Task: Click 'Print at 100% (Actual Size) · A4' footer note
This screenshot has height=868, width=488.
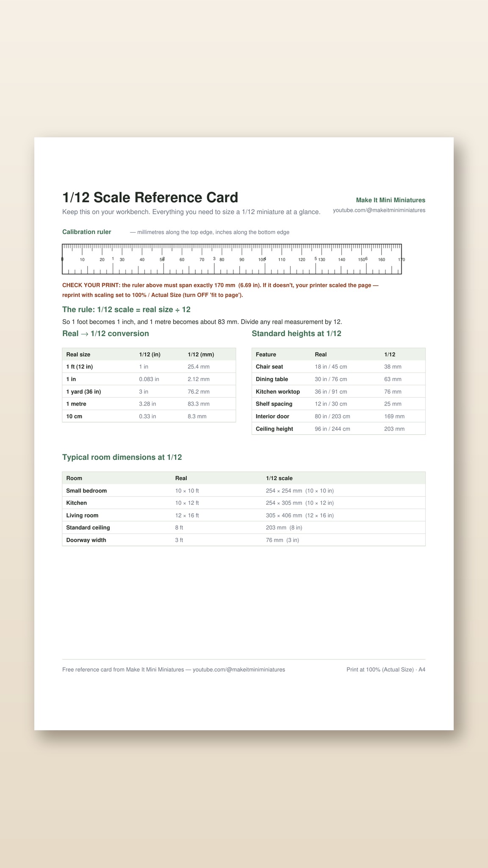Action: point(386,670)
